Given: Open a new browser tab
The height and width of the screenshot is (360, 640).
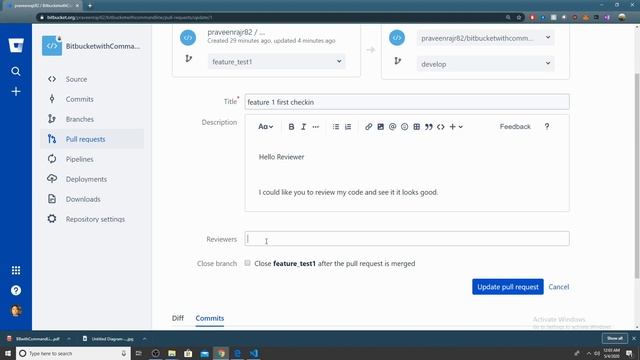Looking at the screenshot, I should [x=90, y=6].
